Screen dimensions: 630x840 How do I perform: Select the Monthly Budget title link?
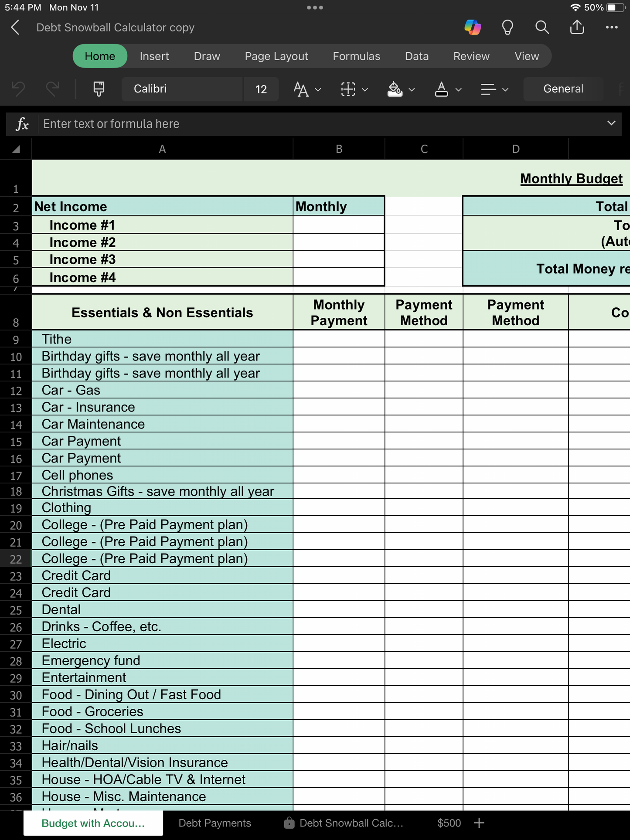[571, 179]
